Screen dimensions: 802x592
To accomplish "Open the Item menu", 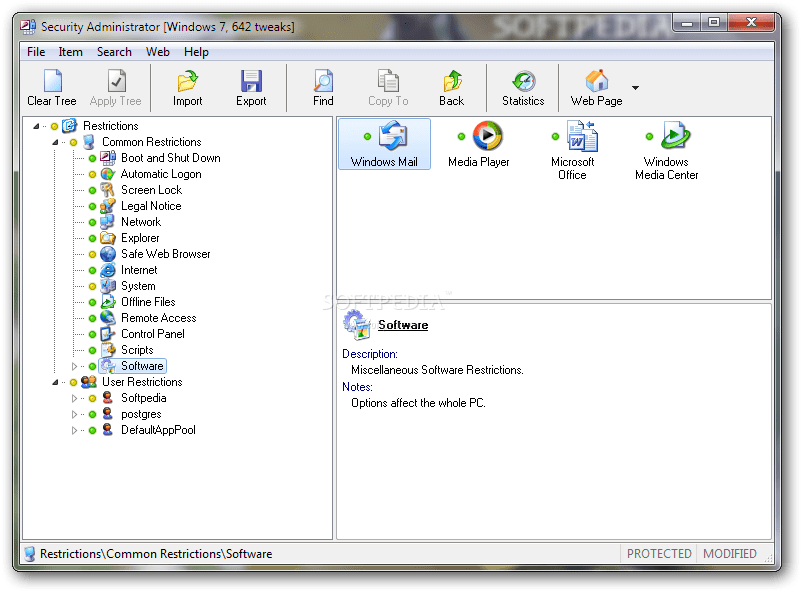I will coord(70,52).
